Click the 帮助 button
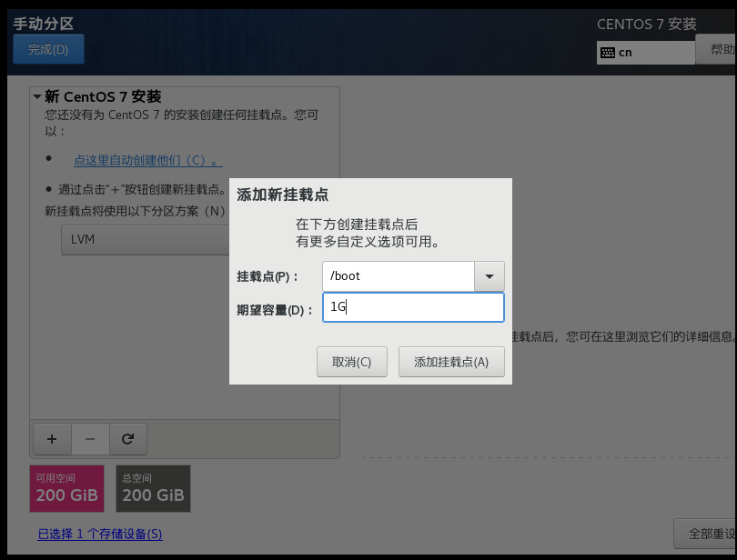Image resolution: width=737 pixels, height=560 pixels. click(716, 49)
